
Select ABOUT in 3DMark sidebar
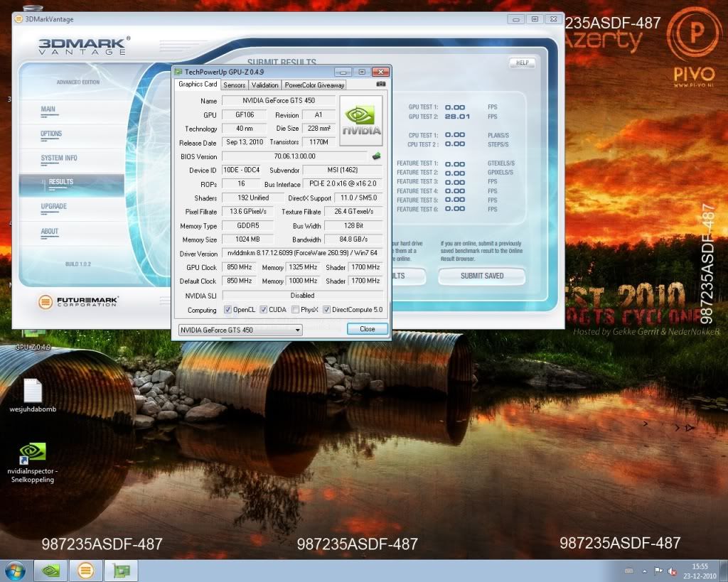[x=49, y=231]
